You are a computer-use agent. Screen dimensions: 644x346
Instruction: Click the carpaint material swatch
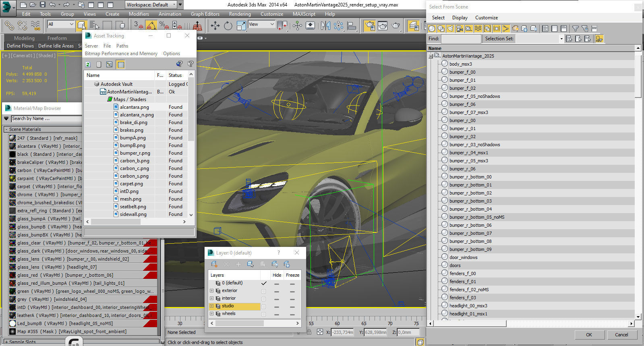coord(12,178)
